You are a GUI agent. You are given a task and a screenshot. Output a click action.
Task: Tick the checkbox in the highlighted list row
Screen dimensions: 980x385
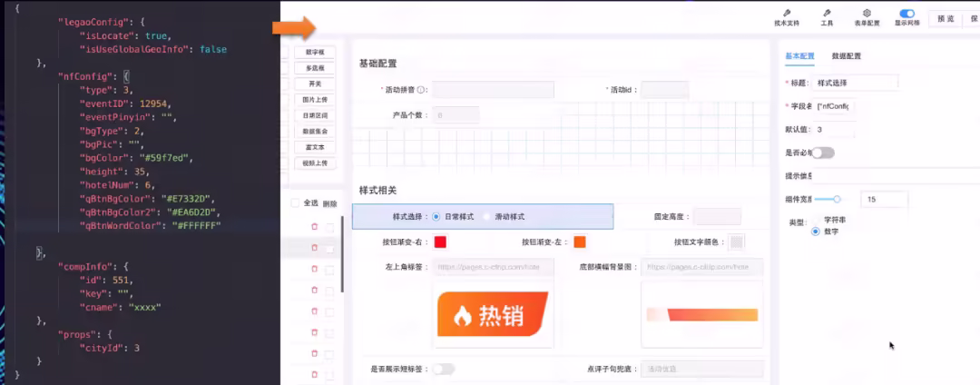click(x=329, y=249)
